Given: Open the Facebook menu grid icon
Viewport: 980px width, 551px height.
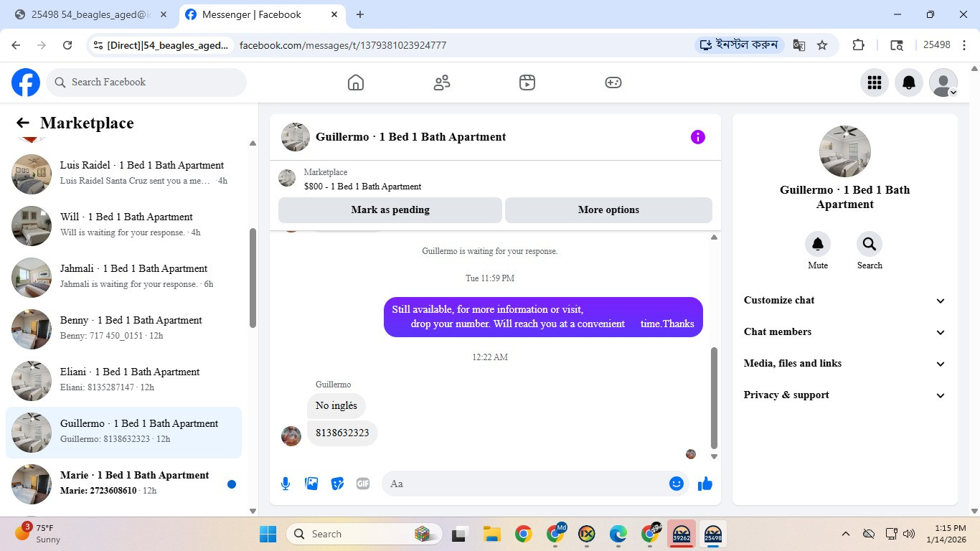Looking at the screenshot, I should (x=874, y=83).
